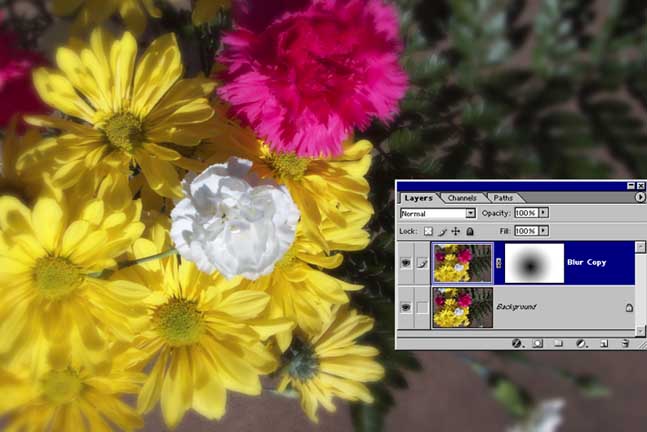Delete layer trash icon

coord(625,343)
